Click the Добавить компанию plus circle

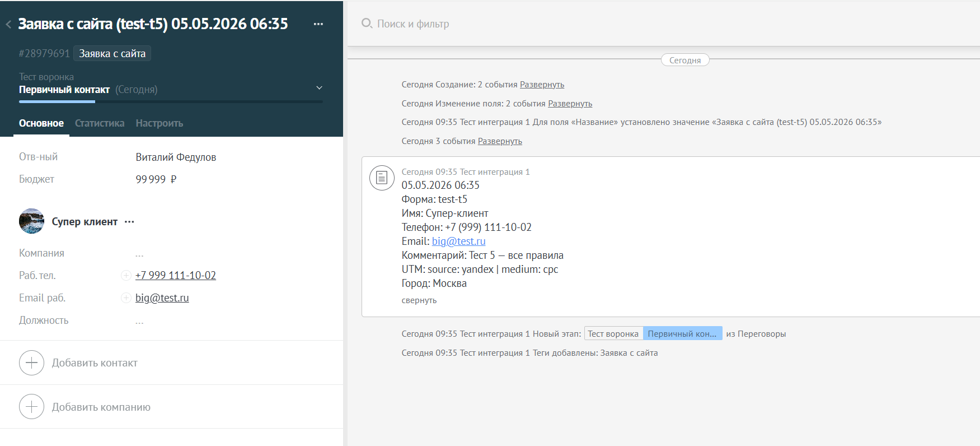pos(31,407)
